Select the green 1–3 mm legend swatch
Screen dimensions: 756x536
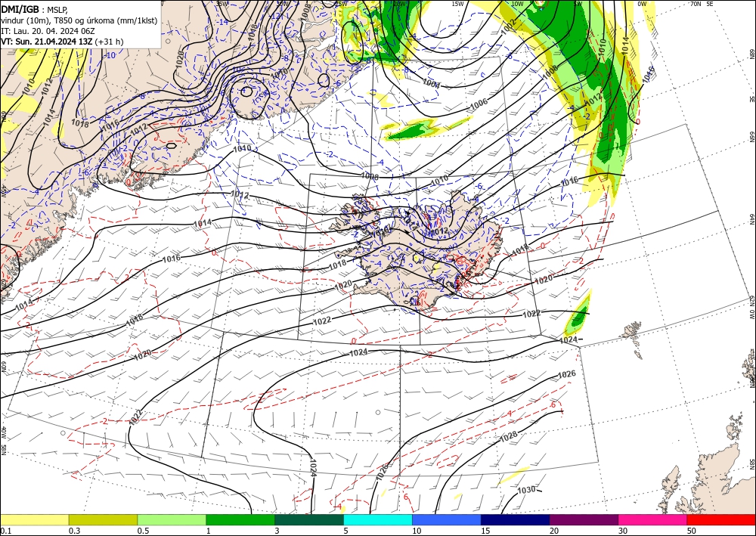coord(240,519)
